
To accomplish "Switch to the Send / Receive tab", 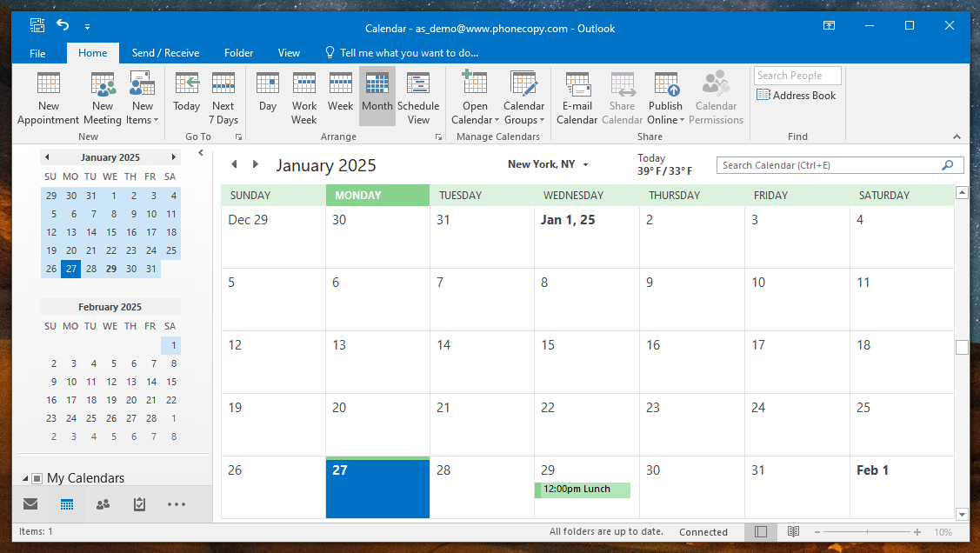I will [x=165, y=53].
